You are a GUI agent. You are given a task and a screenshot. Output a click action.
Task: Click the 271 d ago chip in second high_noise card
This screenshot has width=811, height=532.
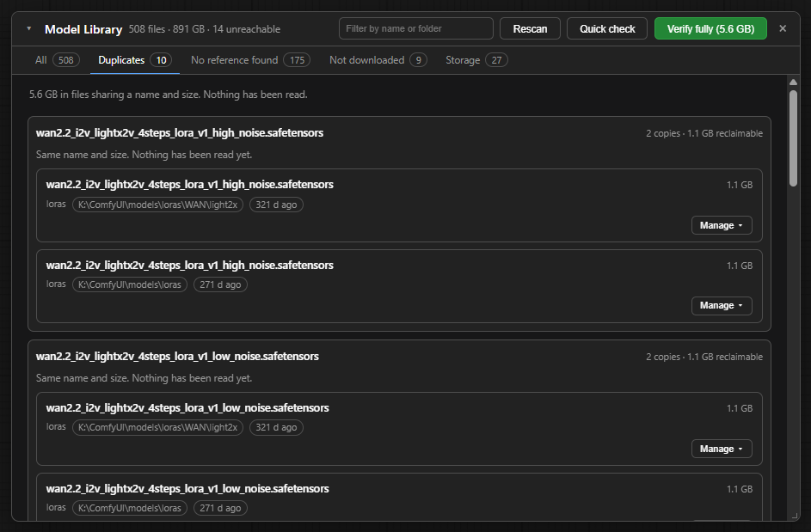click(x=220, y=284)
